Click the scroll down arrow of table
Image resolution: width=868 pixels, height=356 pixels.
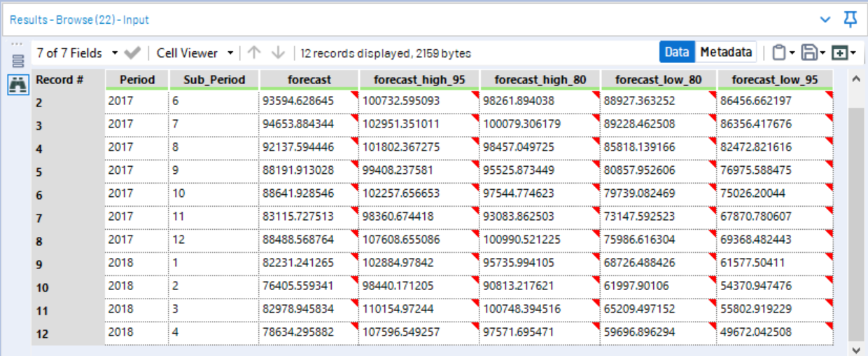tap(855, 349)
